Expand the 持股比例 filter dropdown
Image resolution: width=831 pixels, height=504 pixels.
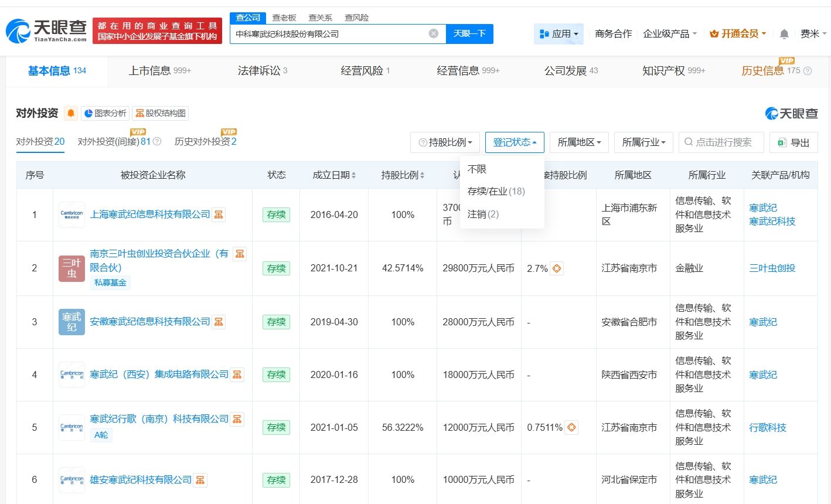click(x=445, y=142)
